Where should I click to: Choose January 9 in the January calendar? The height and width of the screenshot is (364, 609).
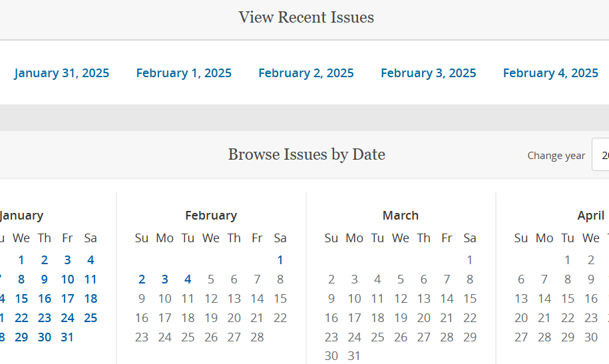[45, 279]
